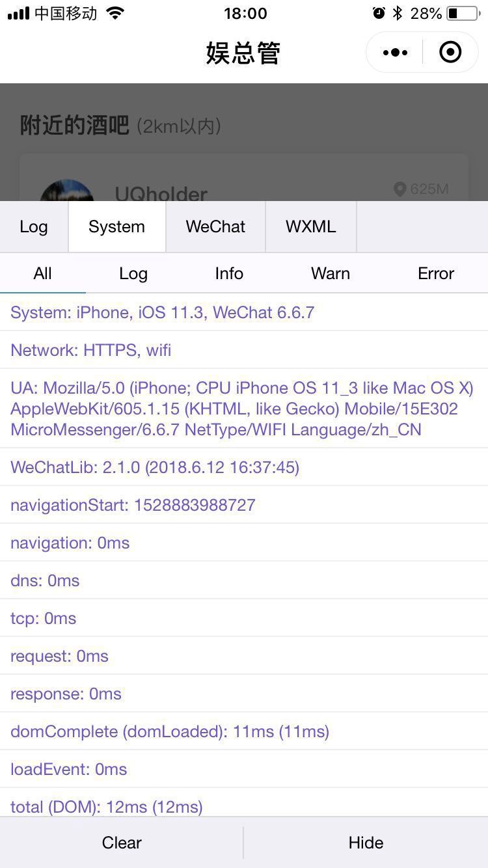Tap the 625M distance label
This screenshot has width=488, height=868.
pos(429,189)
